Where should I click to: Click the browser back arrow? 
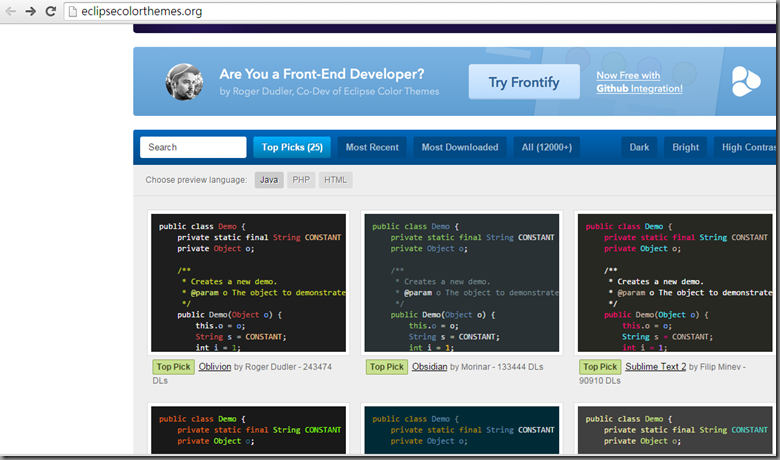click(x=10, y=11)
